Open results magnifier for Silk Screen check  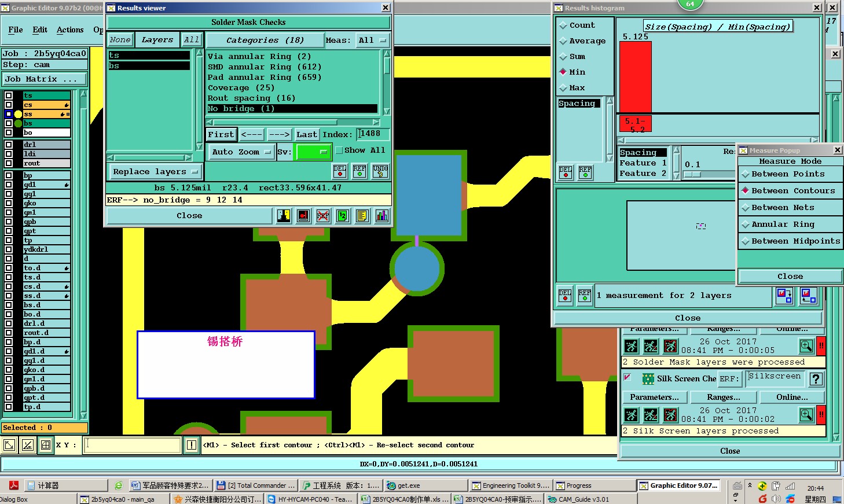pos(806,414)
